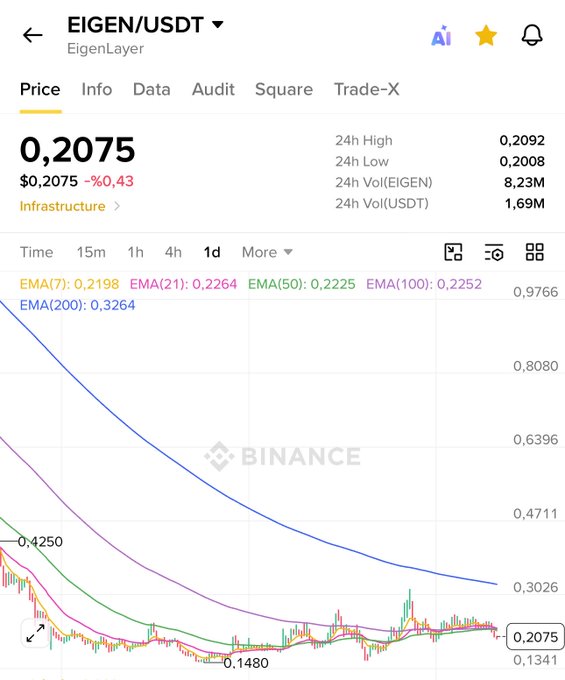565x680 pixels.
Task: Click the -%0,43 change percentage
Action: pyautogui.click(x=109, y=181)
